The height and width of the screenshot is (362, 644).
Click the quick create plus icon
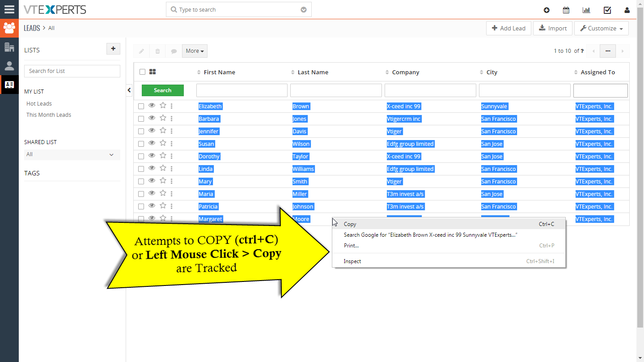tap(547, 10)
